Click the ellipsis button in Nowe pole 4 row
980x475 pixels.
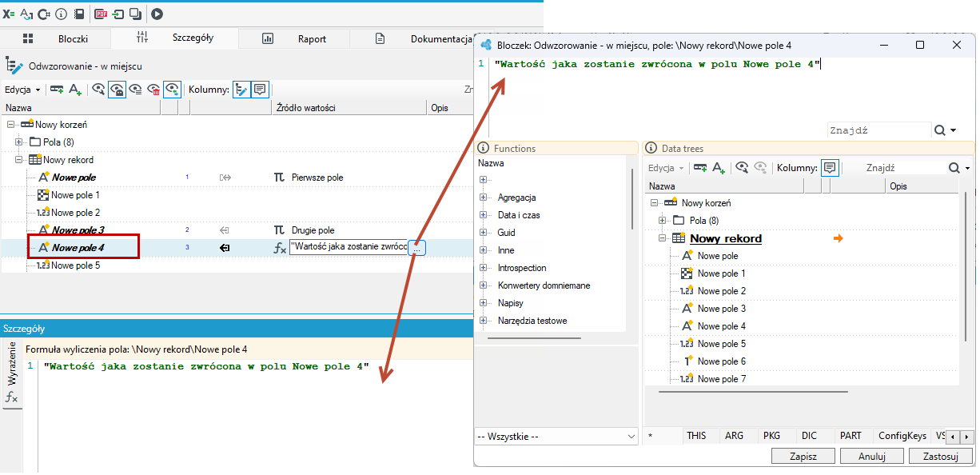[419, 249]
